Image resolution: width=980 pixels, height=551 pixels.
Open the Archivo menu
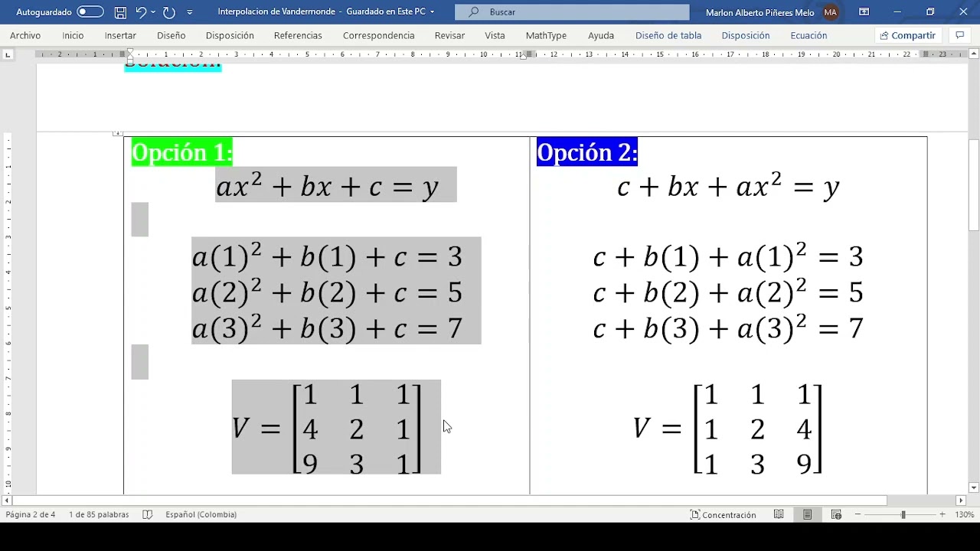25,35
